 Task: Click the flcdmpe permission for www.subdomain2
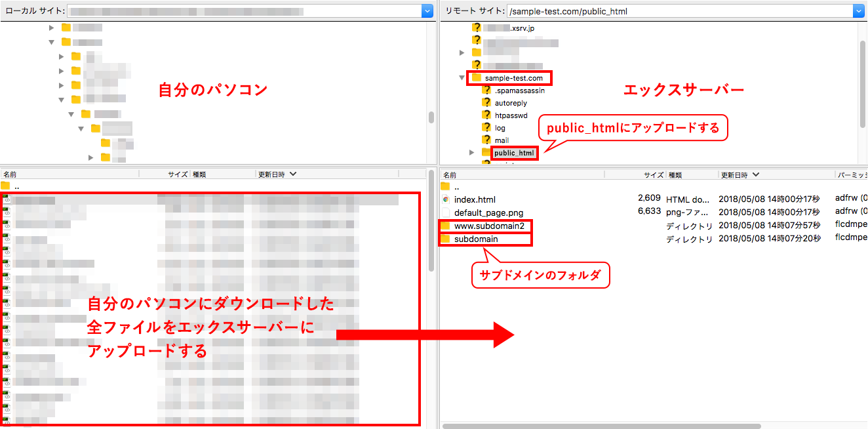[x=852, y=225]
